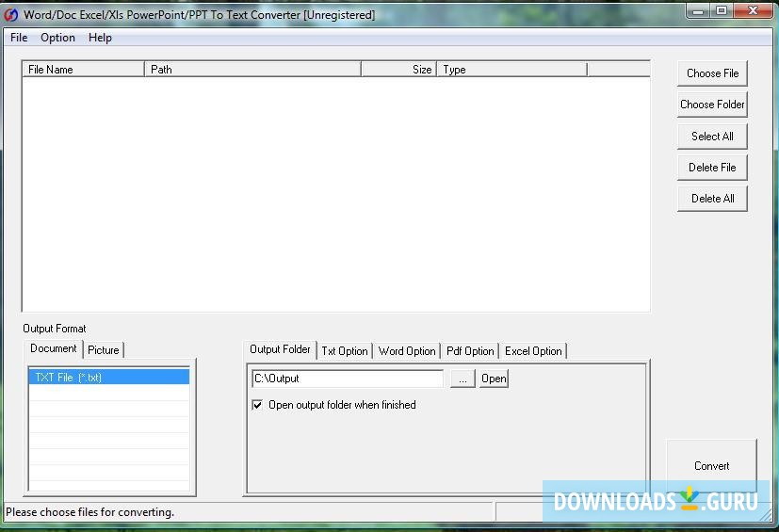Click the Delete All button
This screenshot has width=779, height=532.
pyautogui.click(x=712, y=199)
